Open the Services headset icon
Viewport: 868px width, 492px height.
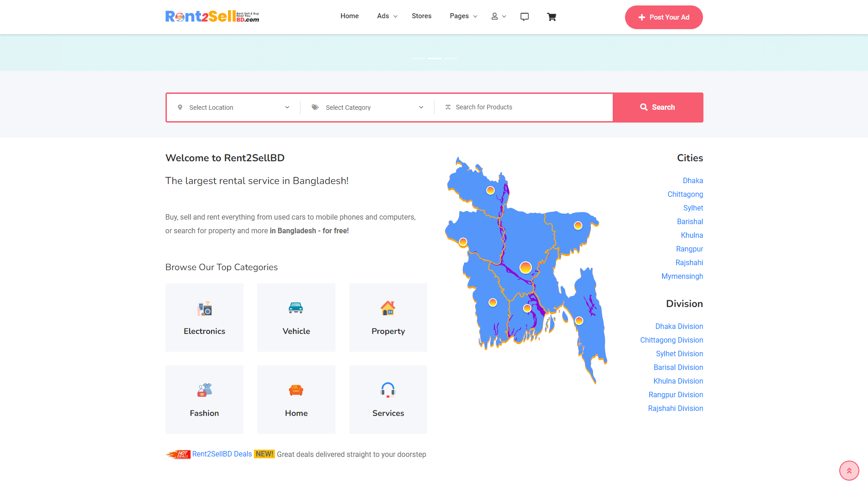tap(388, 390)
